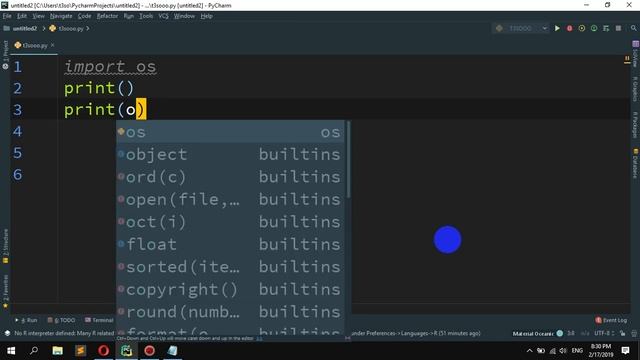Click the tool window toggle icon bottom-left
640x360 pixels.
click(x=7, y=333)
